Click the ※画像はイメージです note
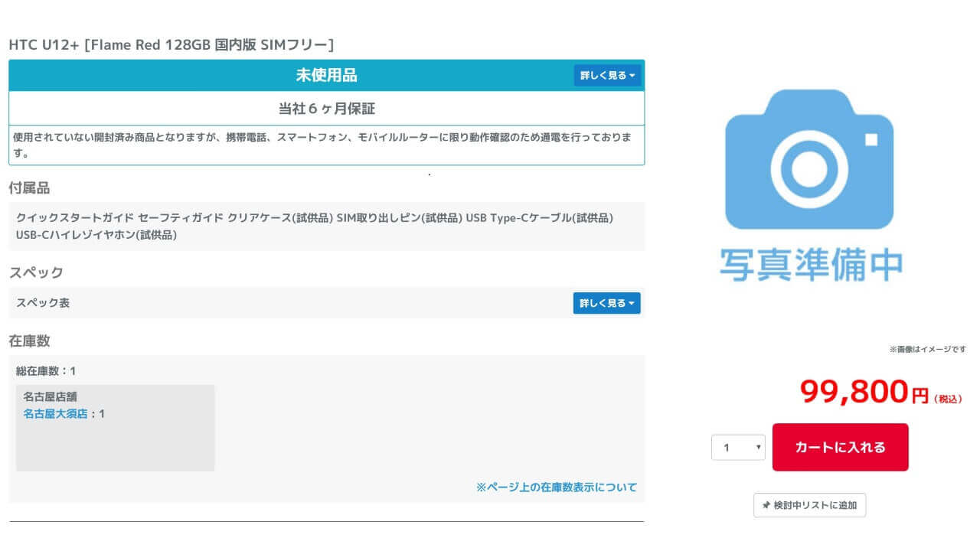980x551 pixels. [927, 349]
